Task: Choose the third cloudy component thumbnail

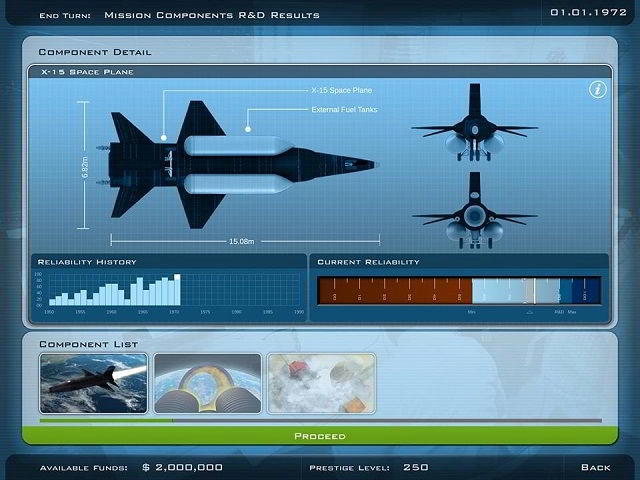Action: [321, 383]
